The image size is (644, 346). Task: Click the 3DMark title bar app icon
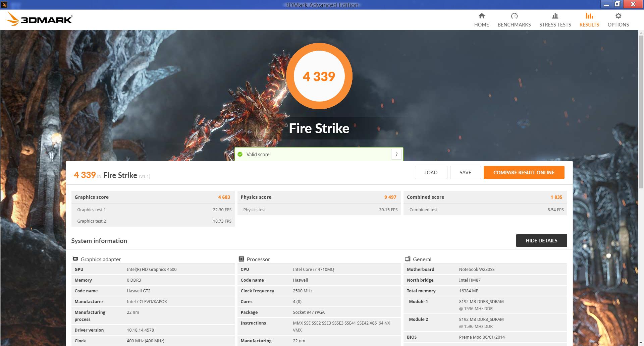point(4,5)
